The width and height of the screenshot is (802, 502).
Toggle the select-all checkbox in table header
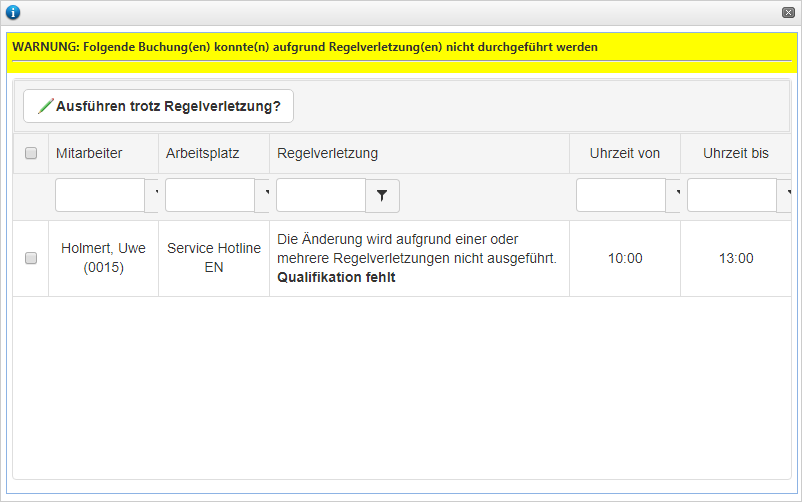click(31, 153)
